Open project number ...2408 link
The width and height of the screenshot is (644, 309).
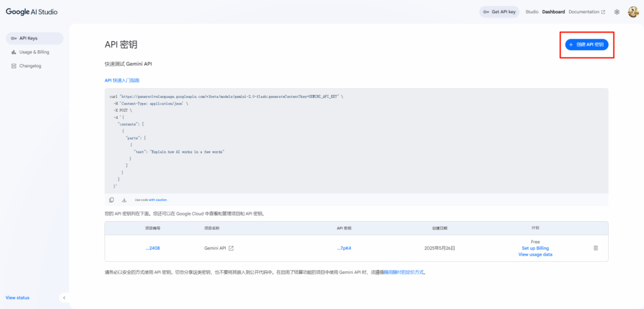[152, 248]
